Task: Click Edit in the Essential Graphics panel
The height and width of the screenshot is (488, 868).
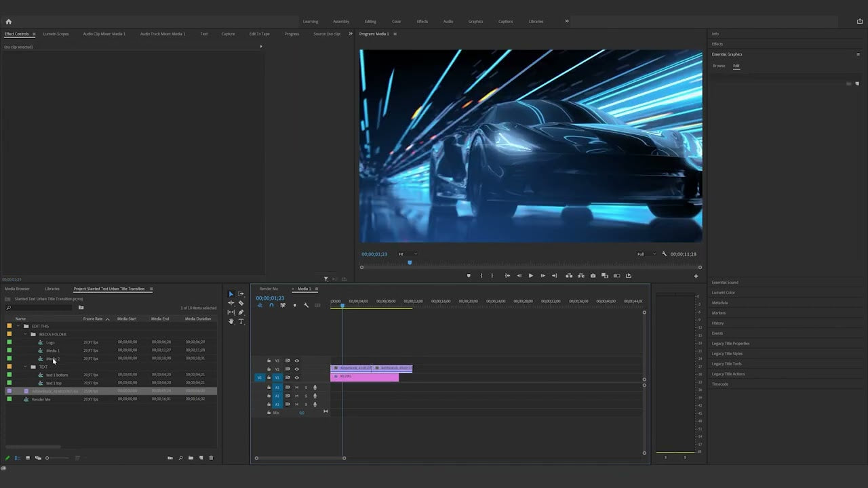Action: (x=736, y=66)
